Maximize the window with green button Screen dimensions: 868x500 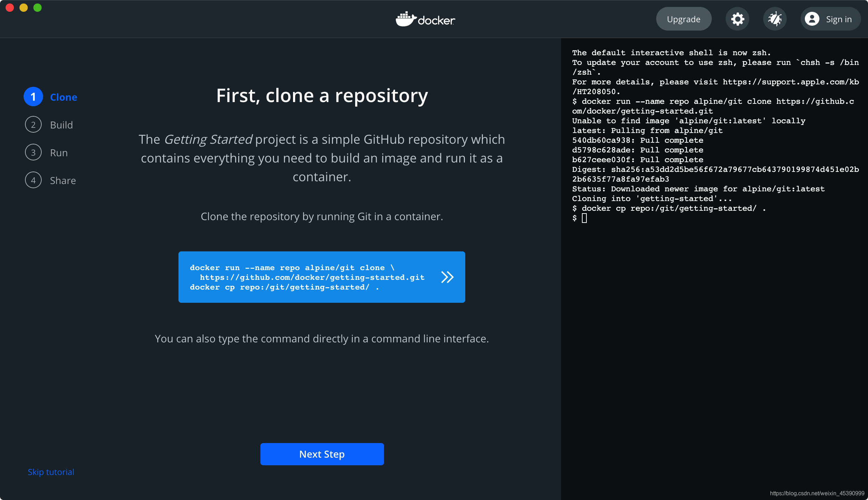[37, 8]
